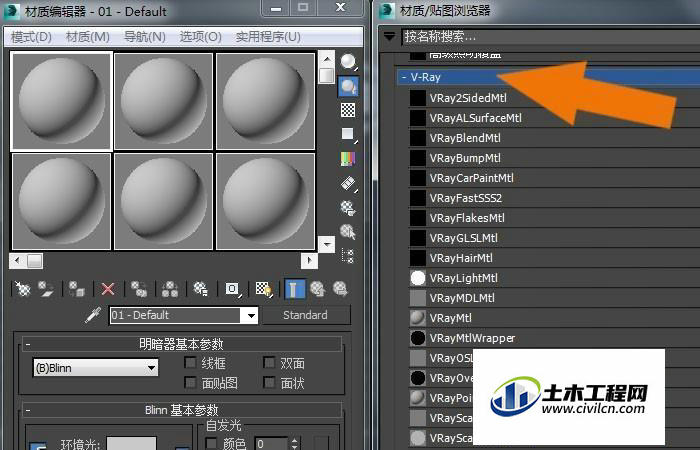Select the top-right sample sphere slot
This screenshot has height=450, width=700.
tap(265, 101)
